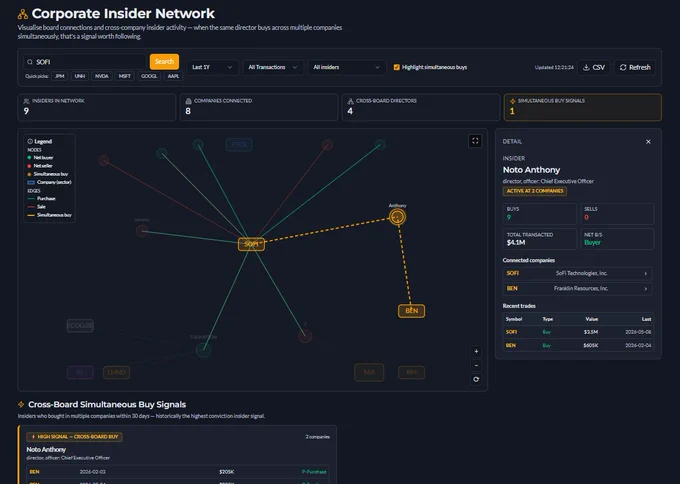Click the Value column header
Screen dimensions: 680x484
click(592, 319)
